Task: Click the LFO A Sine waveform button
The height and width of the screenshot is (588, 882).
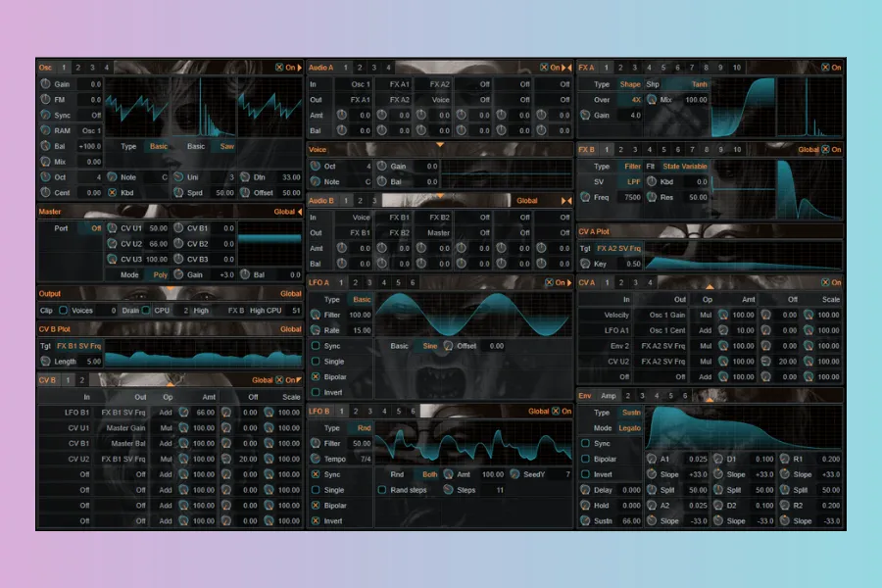Action: point(430,346)
